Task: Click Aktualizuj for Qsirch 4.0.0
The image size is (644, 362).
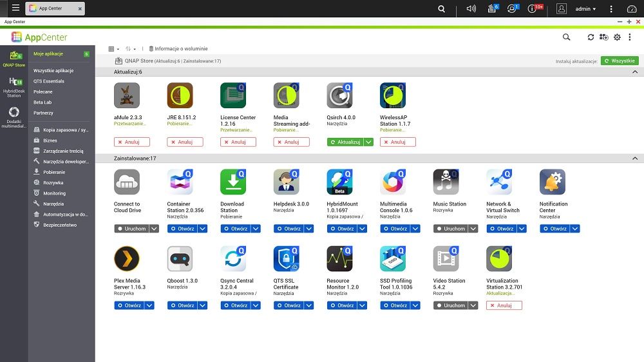Action: pyautogui.click(x=345, y=142)
